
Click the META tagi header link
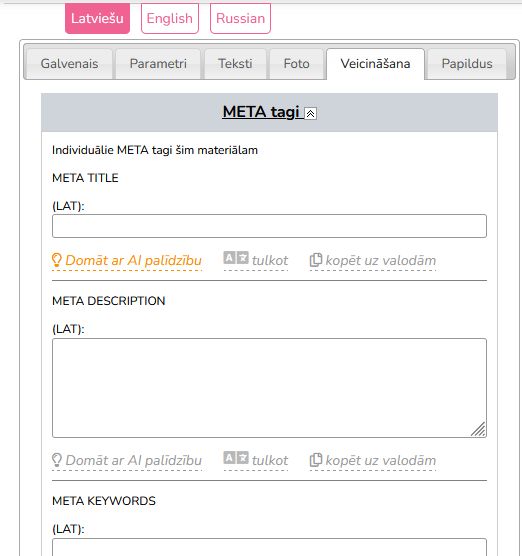(261, 112)
